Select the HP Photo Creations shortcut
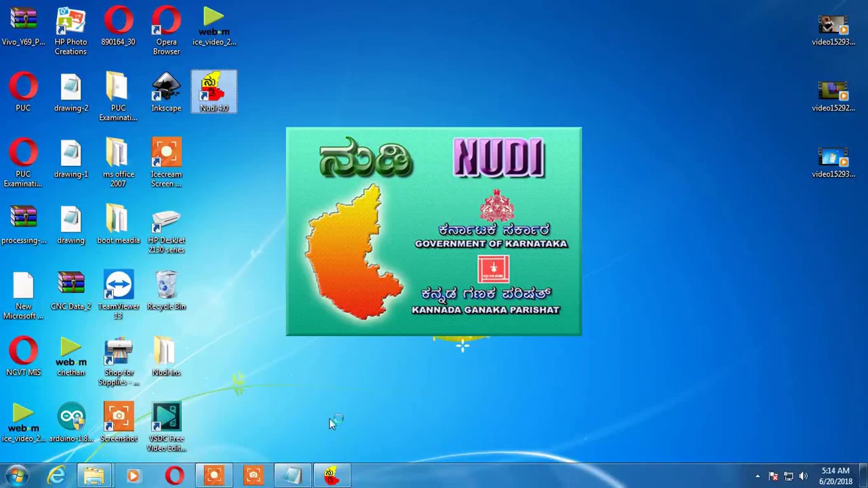This screenshot has width=868, height=488. 71,30
